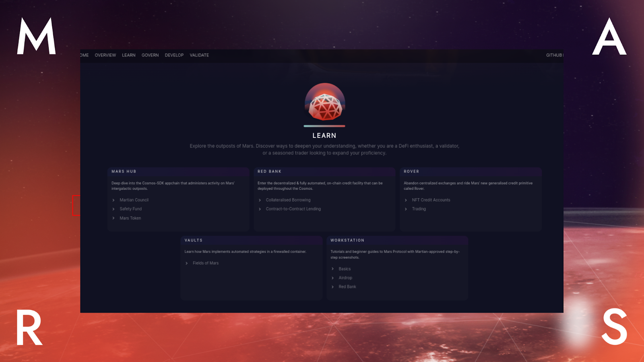The image size is (644, 362).
Task: Click the chevron beside Safety Fund
Action: tap(114, 209)
